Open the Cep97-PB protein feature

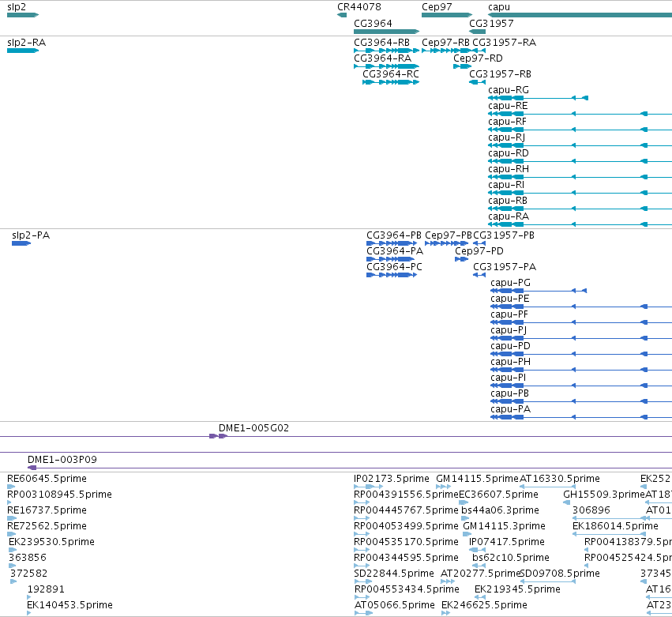click(447, 243)
